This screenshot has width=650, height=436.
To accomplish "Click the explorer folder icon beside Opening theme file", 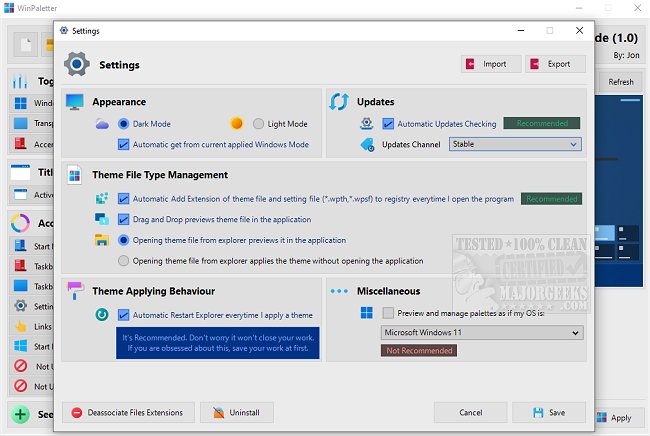I will (x=102, y=240).
